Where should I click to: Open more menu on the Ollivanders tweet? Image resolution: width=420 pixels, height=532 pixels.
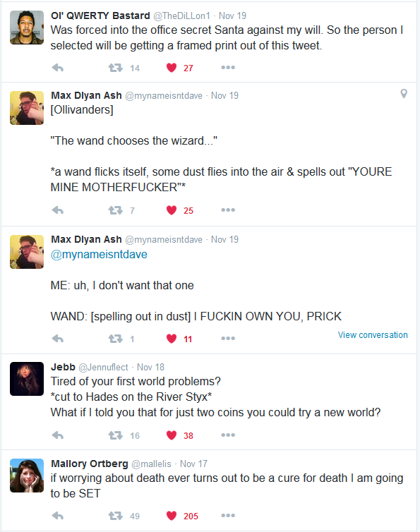tap(228, 210)
